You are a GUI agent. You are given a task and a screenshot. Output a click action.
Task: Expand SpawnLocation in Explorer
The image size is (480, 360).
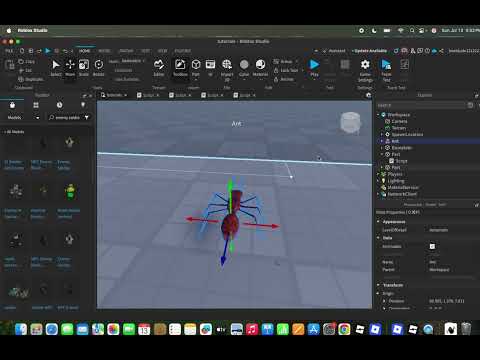pos(382,134)
